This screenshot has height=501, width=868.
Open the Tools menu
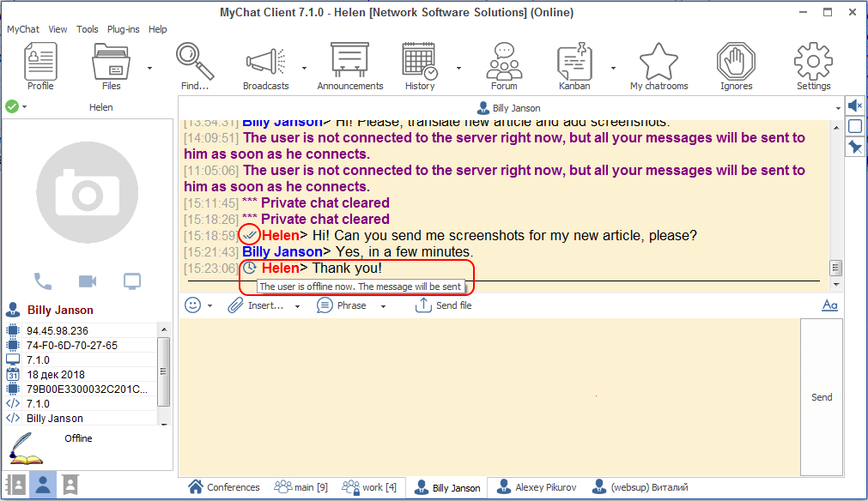coord(87,29)
